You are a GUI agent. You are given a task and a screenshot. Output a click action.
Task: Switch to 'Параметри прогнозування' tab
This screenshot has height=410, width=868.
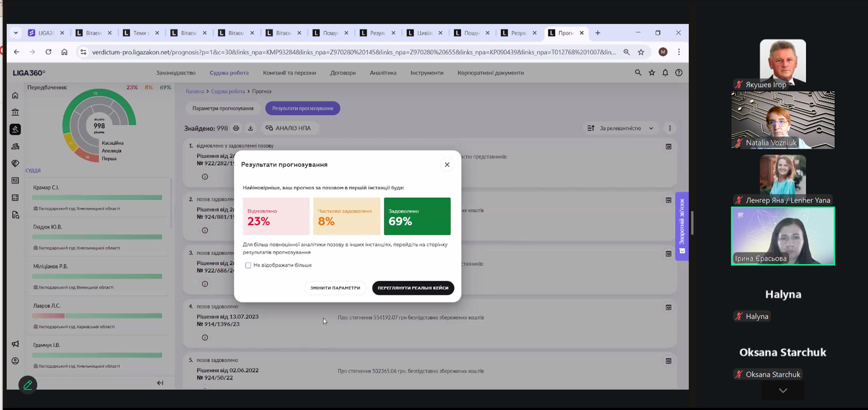point(223,108)
